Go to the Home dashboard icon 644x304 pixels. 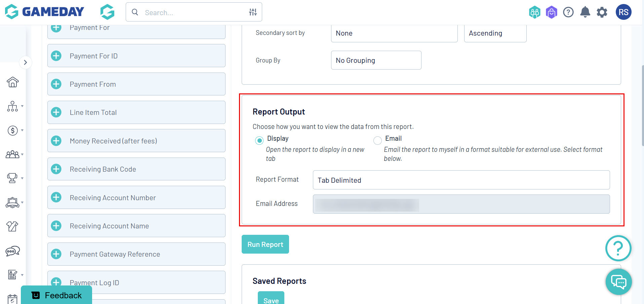[12, 82]
